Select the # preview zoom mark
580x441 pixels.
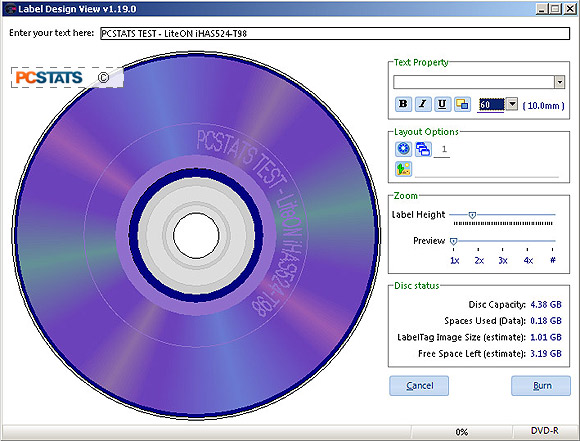click(x=553, y=260)
